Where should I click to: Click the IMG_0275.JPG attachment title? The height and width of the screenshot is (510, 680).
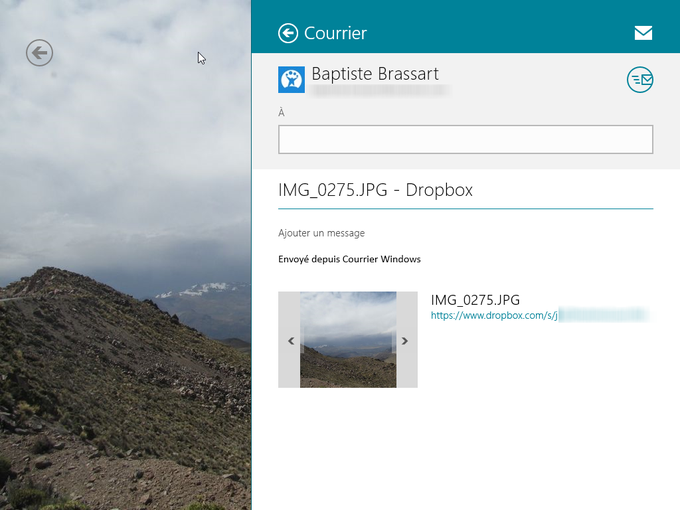click(x=475, y=300)
